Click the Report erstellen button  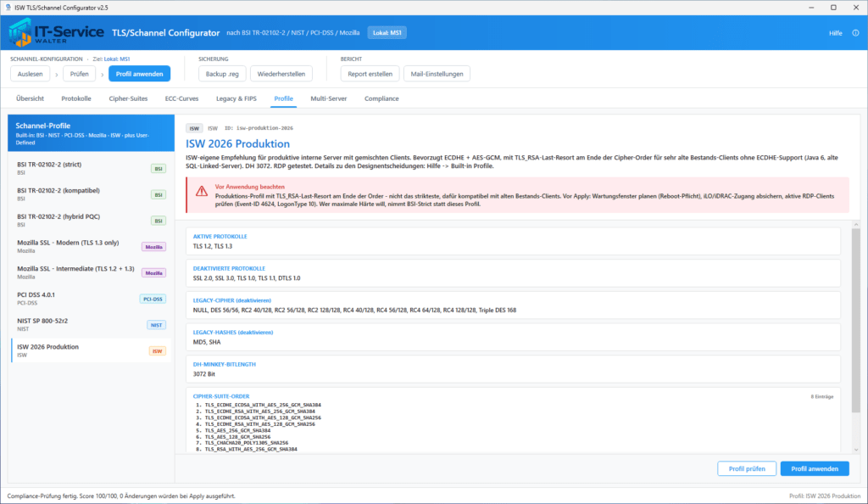click(x=370, y=74)
